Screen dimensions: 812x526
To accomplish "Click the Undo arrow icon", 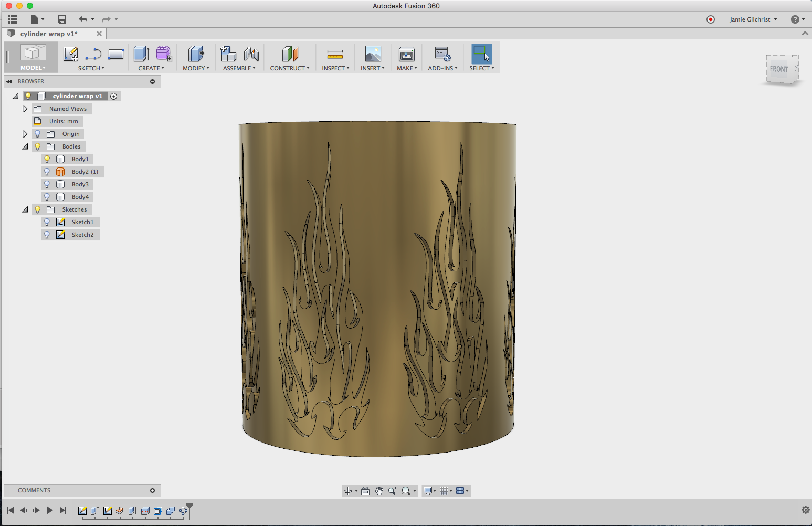I will tap(83, 19).
